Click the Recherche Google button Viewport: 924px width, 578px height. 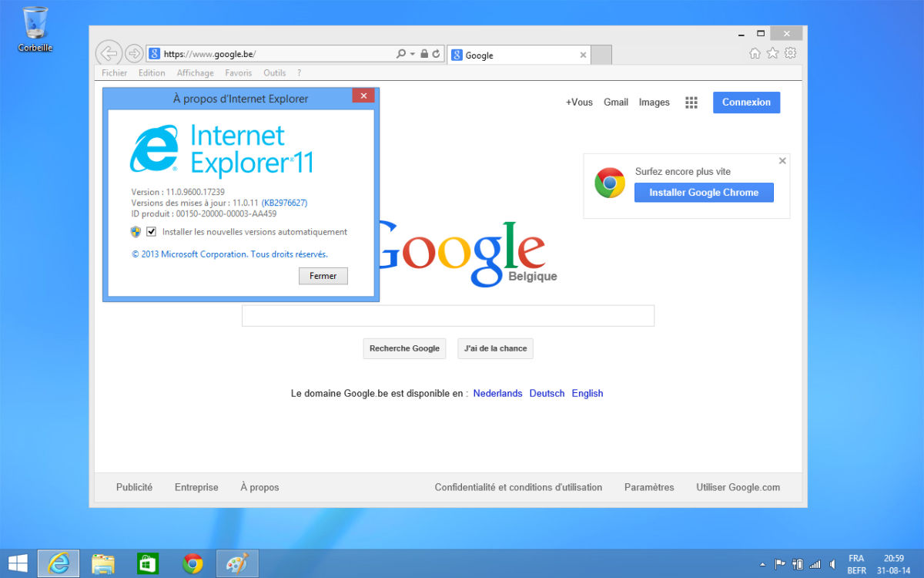tap(404, 348)
